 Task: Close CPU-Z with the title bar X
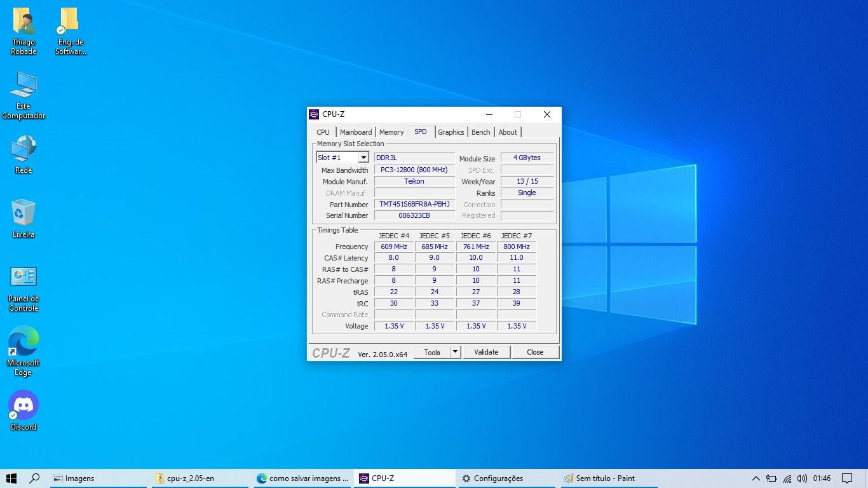(x=547, y=114)
